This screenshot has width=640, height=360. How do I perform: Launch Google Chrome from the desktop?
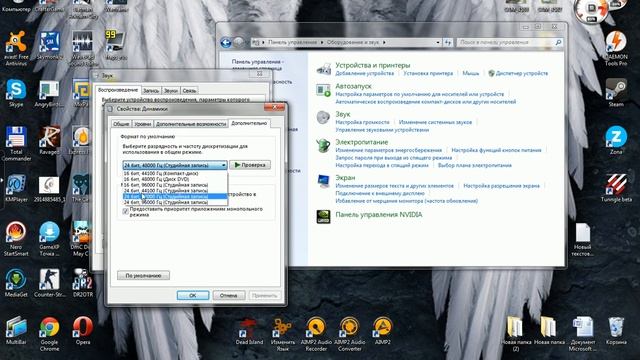(49, 334)
